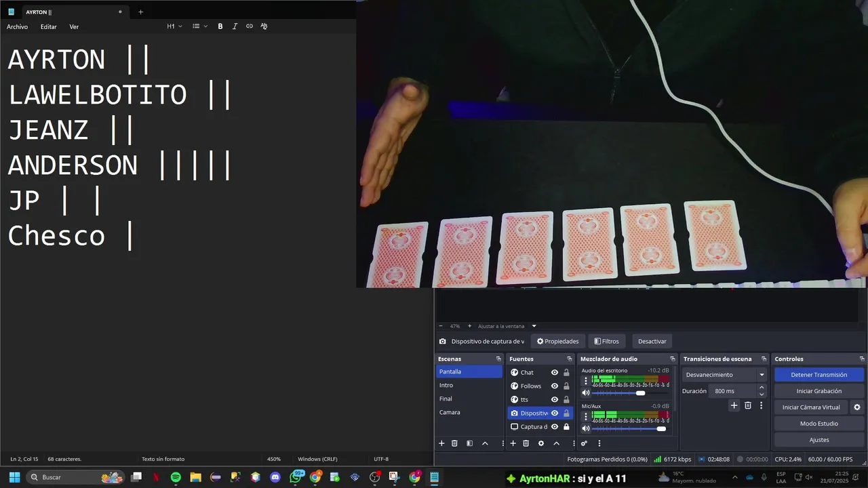The image size is (868, 488).
Task: Open the Editar menu
Action: 48,26
